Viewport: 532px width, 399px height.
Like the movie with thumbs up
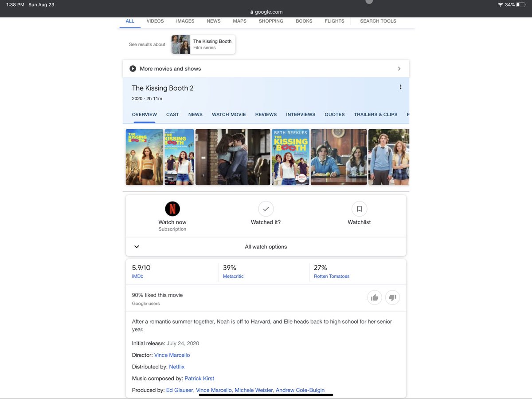pos(375,298)
